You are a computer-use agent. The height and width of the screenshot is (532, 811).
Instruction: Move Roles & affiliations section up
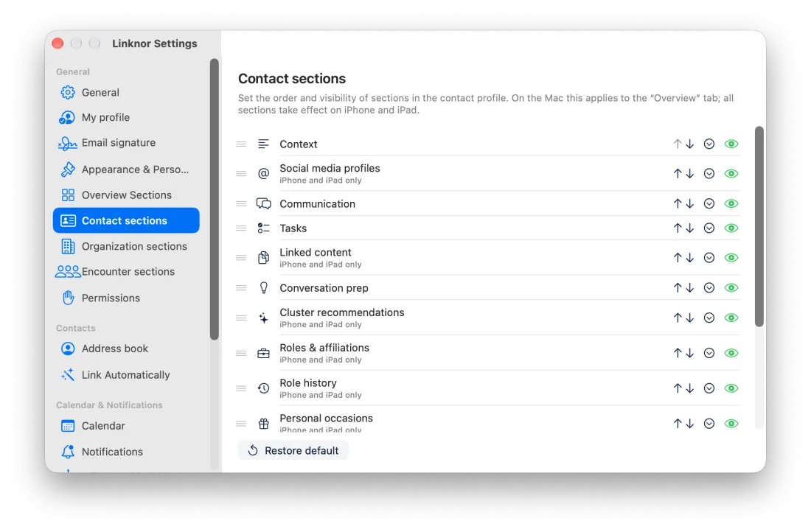[x=677, y=353]
